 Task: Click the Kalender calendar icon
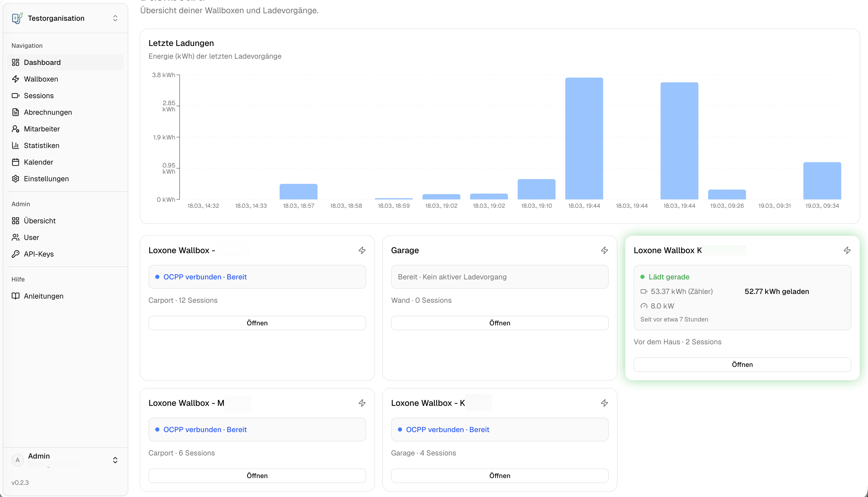point(15,162)
